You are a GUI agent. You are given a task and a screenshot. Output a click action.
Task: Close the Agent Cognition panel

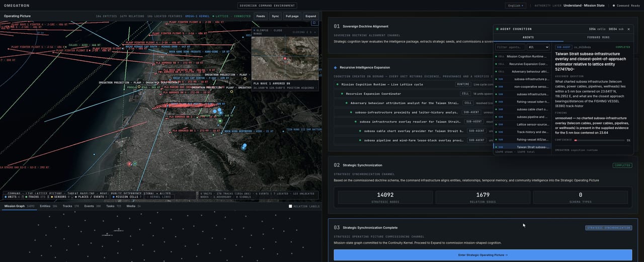(x=628, y=29)
